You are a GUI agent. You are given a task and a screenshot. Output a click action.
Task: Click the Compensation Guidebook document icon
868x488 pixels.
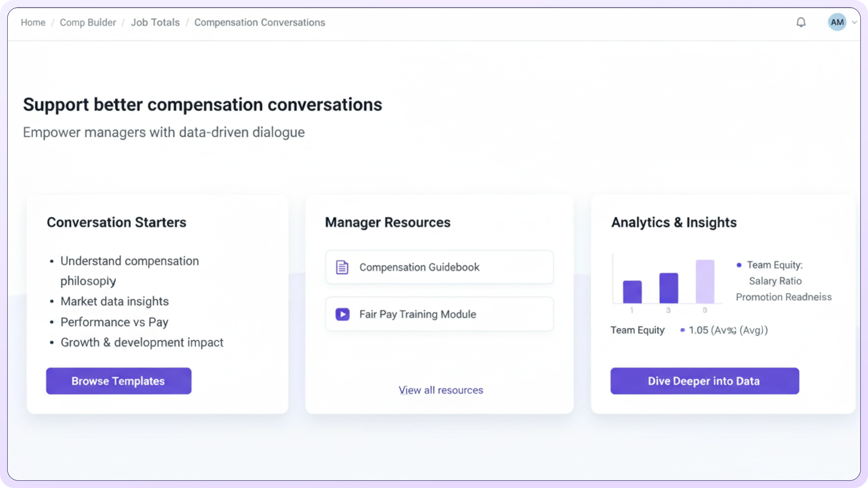click(342, 267)
